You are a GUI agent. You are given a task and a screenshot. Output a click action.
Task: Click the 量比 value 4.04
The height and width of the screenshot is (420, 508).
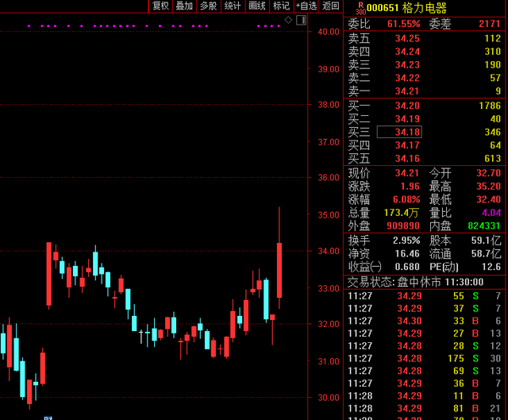click(x=491, y=213)
